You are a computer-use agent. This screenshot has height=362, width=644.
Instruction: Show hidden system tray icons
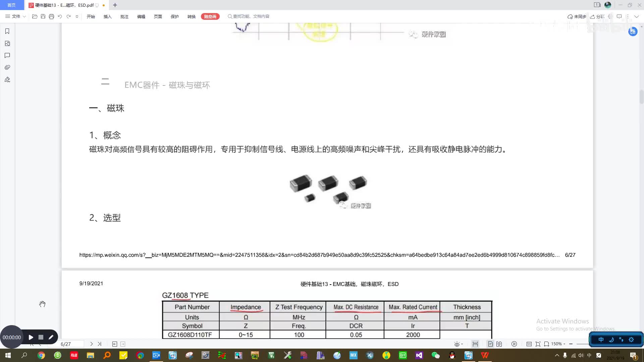point(557,355)
